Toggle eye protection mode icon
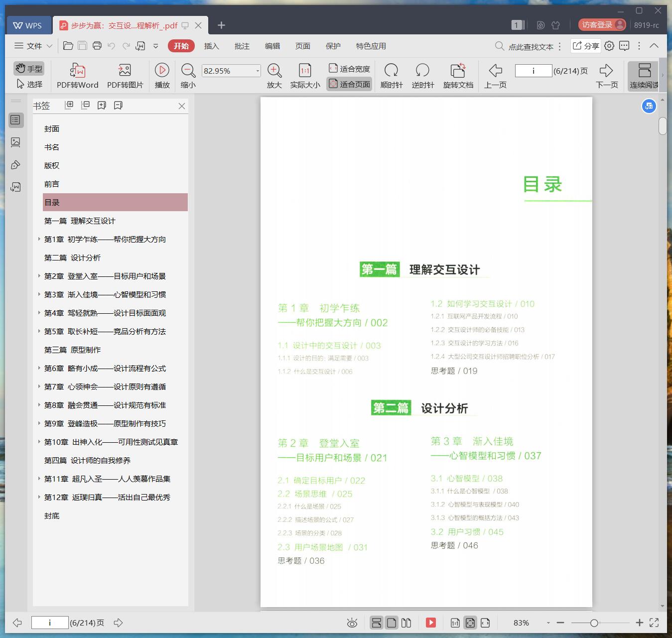The width and height of the screenshot is (672, 638). 352,623
